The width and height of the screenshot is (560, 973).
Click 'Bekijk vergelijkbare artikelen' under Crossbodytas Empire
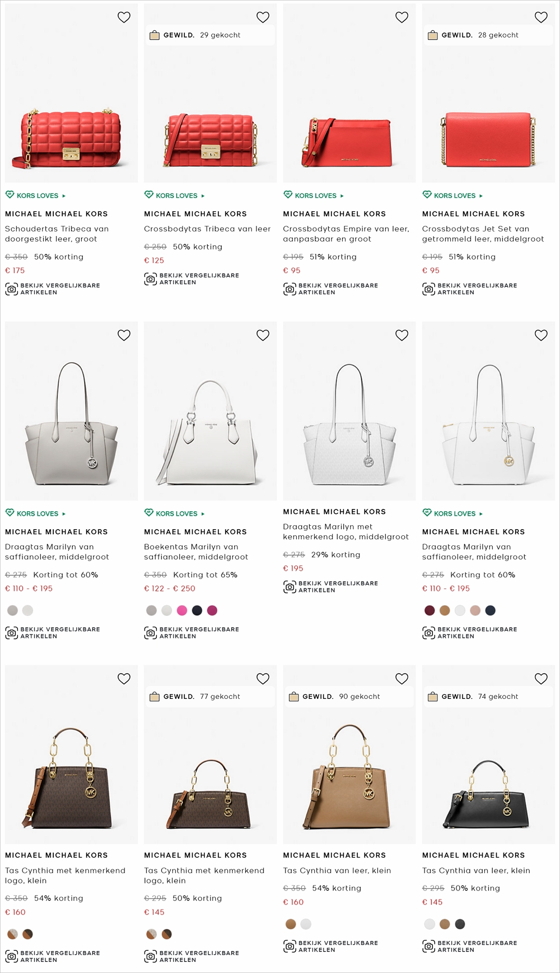[x=338, y=289]
